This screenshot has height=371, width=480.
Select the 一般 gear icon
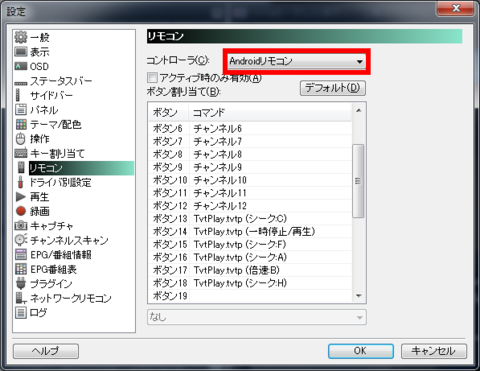21,37
